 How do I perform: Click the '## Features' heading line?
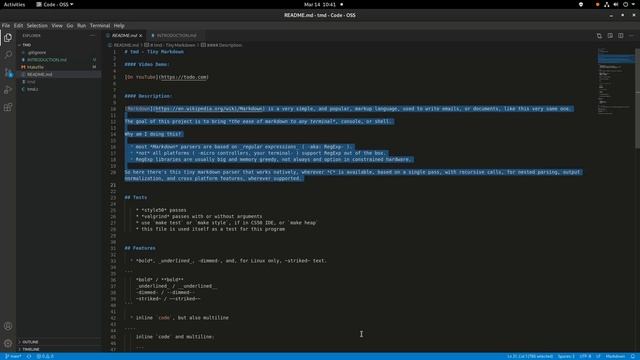[140, 248]
